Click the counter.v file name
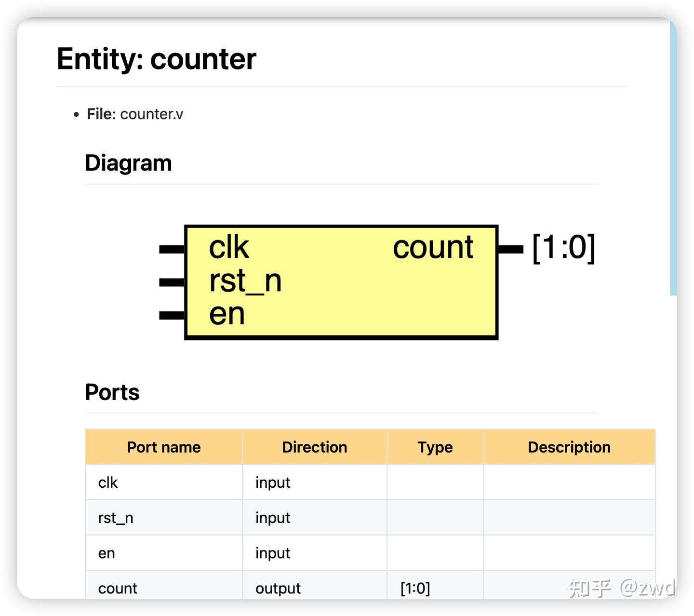 click(151, 114)
